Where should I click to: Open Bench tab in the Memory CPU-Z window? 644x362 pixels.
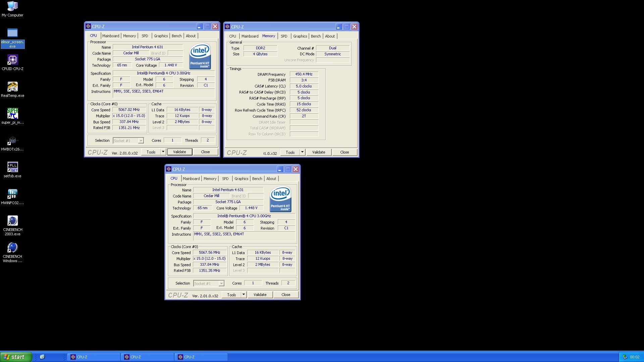tap(316, 36)
